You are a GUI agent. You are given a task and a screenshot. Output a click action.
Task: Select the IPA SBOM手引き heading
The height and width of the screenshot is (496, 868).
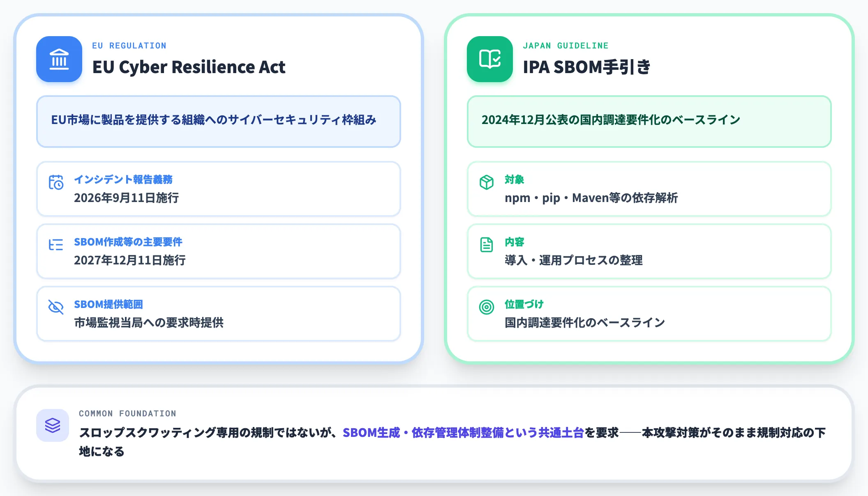tap(587, 67)
